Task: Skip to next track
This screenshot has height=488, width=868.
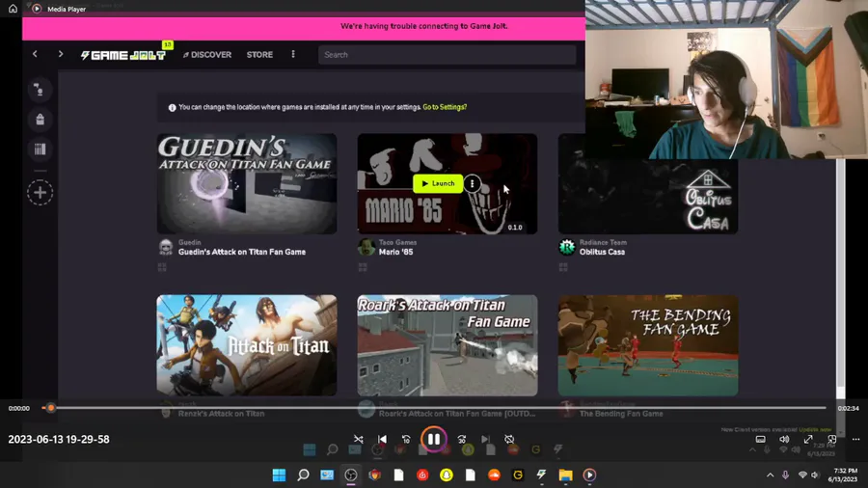Action: coord(485,440)
